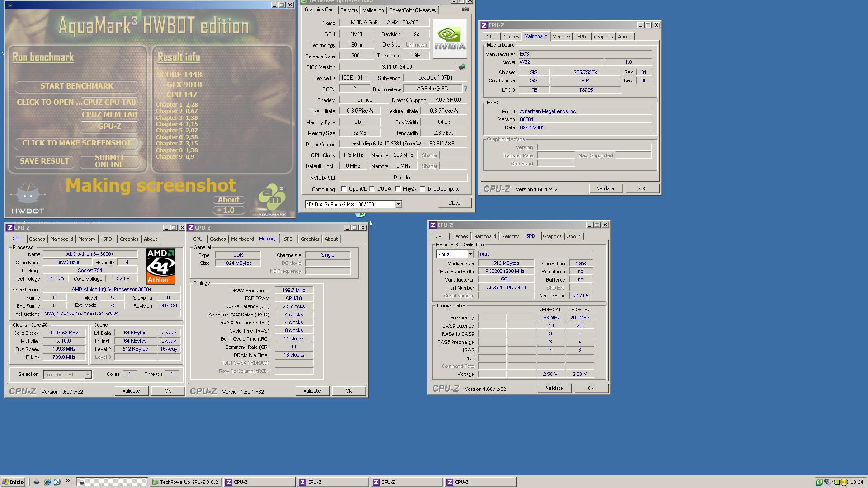The image size is (868, 488).
Task: Click About button in AquaMark
Action: click(x=229, y=200)
